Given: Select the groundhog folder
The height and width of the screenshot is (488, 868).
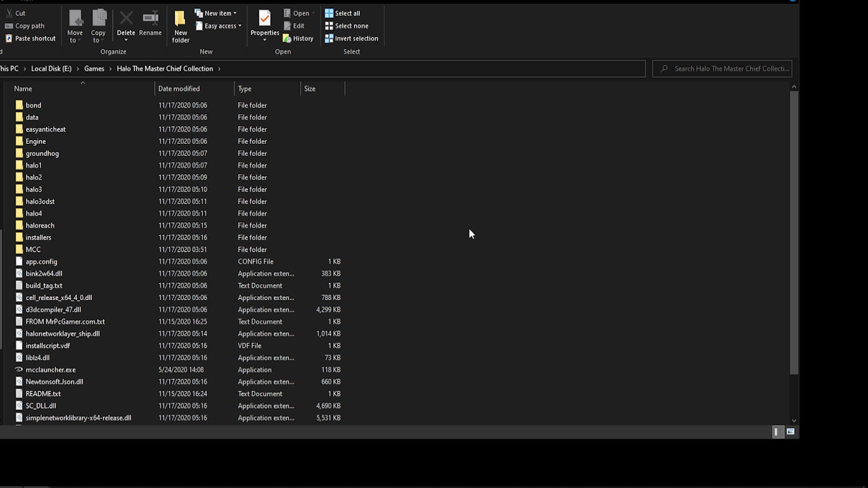Looking at the screenshot, I should [42, 153].
